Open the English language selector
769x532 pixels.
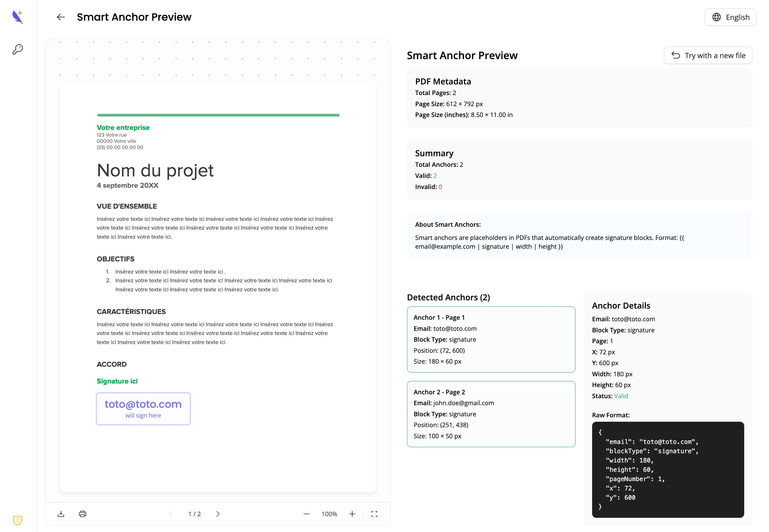click(x=730, y=17)
